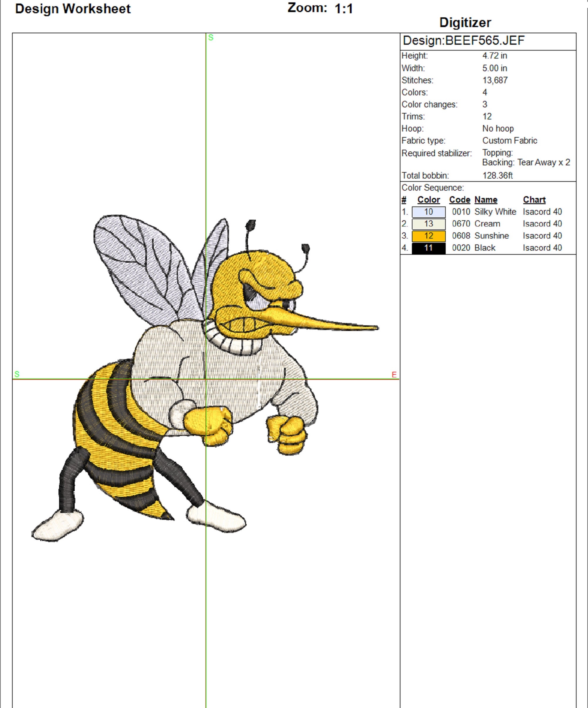Screen dimensions: 588x708
Task: Click the height value '4.72 in'
Action: tap(495, 56)
